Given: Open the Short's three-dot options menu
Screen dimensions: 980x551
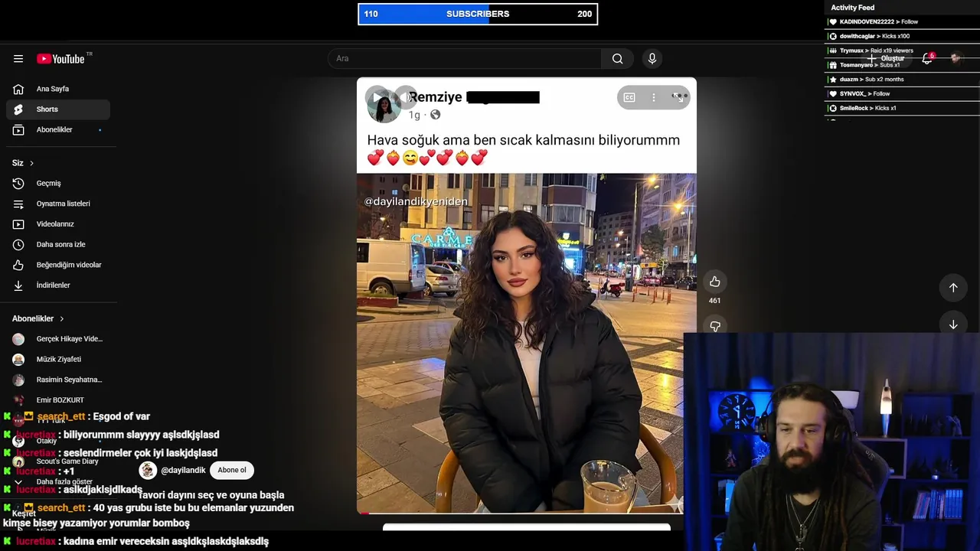Looking at the screenshot, I should click(653, 97).
